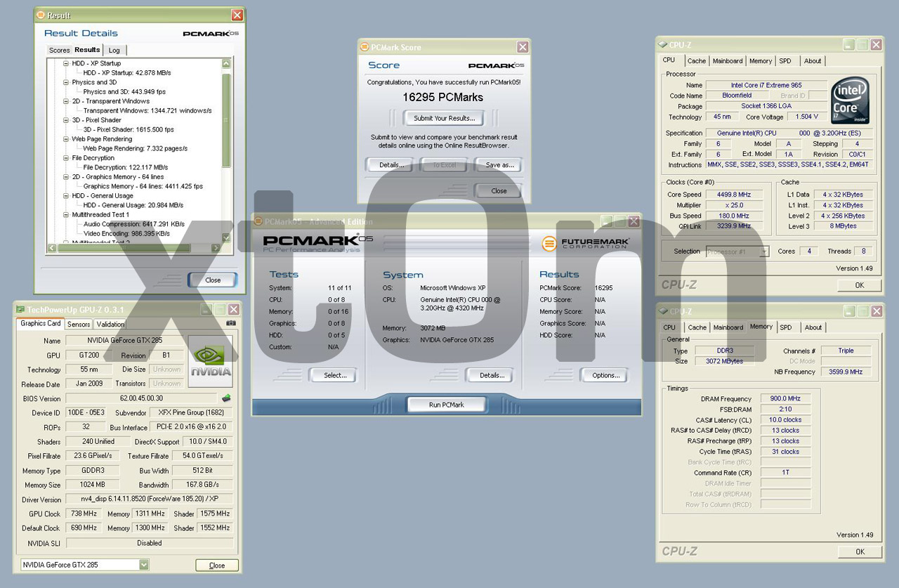Click the scroll-down arrow in Result list
This screenshot has width=899, height=588.
pyautogui.click(x=226, y=239)
